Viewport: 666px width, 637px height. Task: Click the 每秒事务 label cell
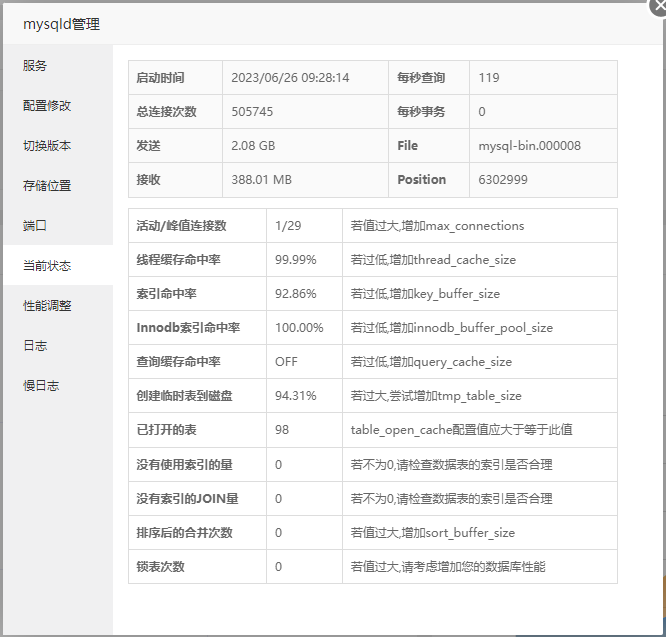tap(429, 112)
